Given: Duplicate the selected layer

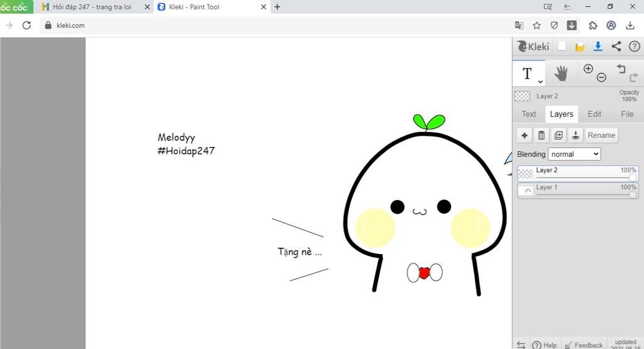Looking at the screenshot, I should click(558, 135).
